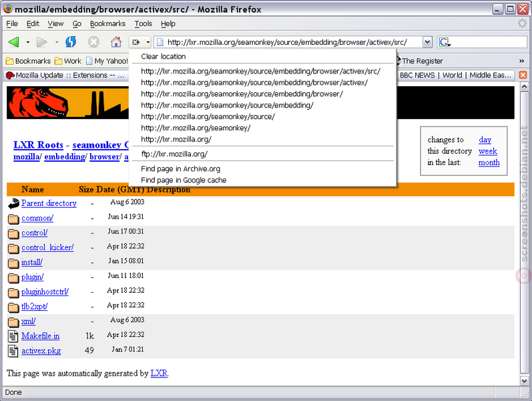532x401 pixels.
Task: Open My Yahoo! bookmark
Action: pyautogui.click(x=107, y=61)
